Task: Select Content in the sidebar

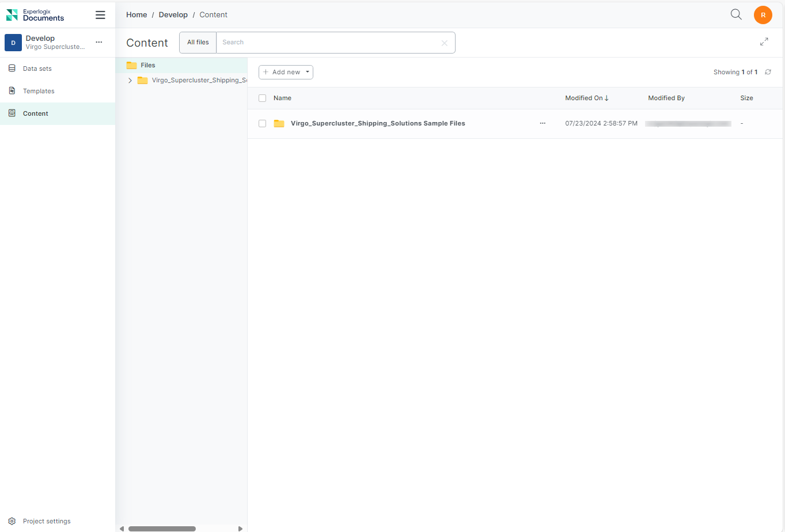Action: click(58, 113)
